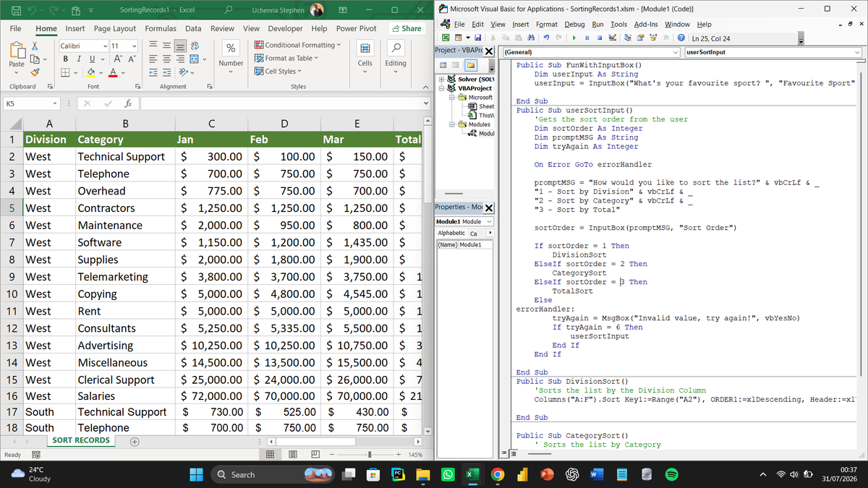Open Spotify from the taskbar
Viewport: 868px width, 488px height.
671,474
